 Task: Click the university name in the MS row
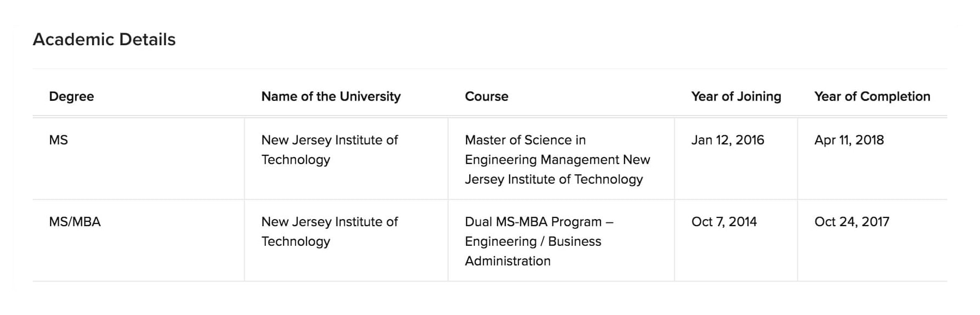click(x=329, y=150)
